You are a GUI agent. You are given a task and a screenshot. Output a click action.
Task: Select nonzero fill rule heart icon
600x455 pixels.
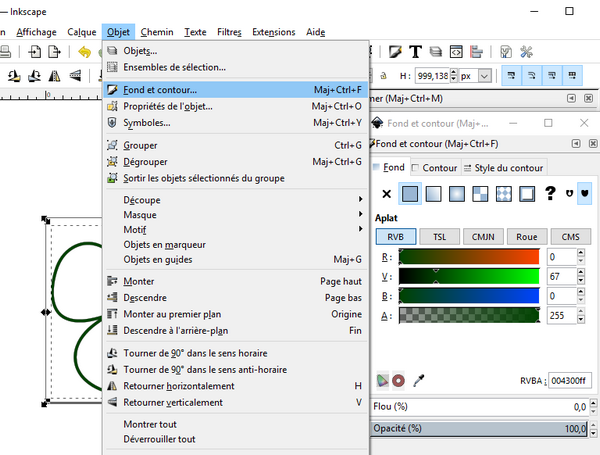tap(584, 193)
